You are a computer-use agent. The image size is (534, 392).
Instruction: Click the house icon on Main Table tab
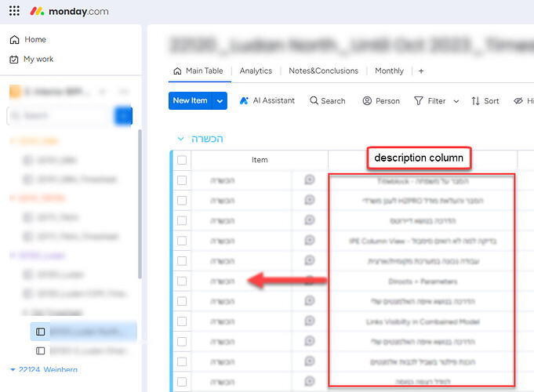177,71
